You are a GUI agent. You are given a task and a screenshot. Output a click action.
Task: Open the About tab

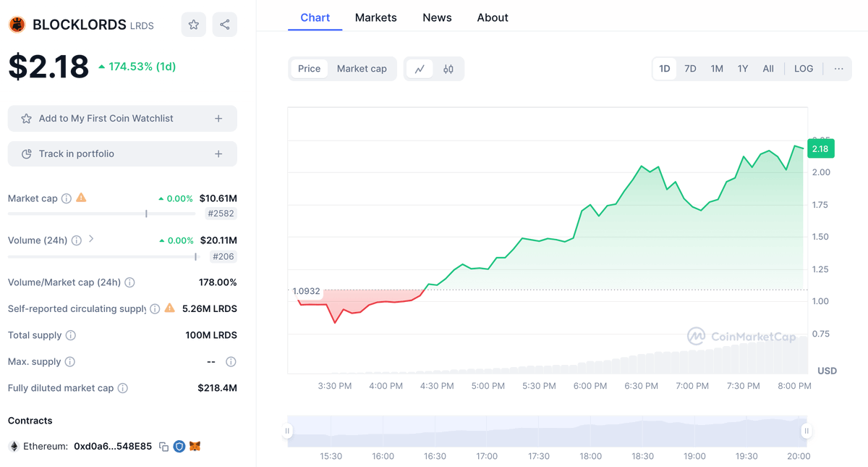(493, 17)
